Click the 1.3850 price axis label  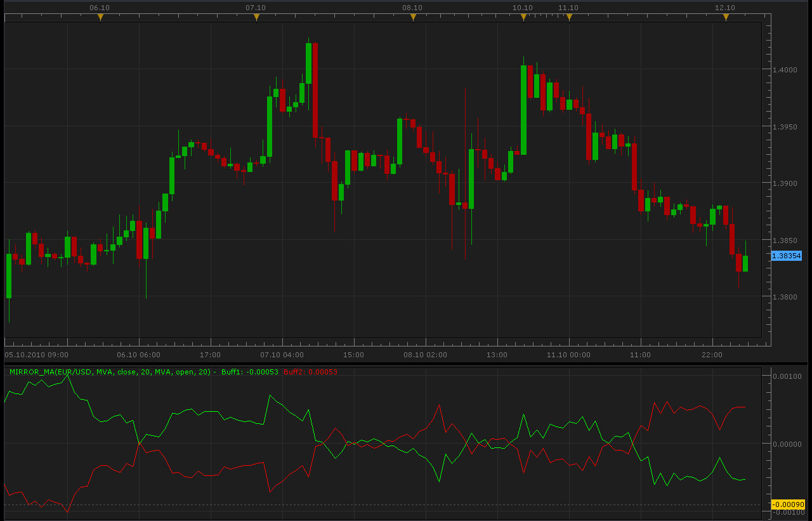coord(784,241)
